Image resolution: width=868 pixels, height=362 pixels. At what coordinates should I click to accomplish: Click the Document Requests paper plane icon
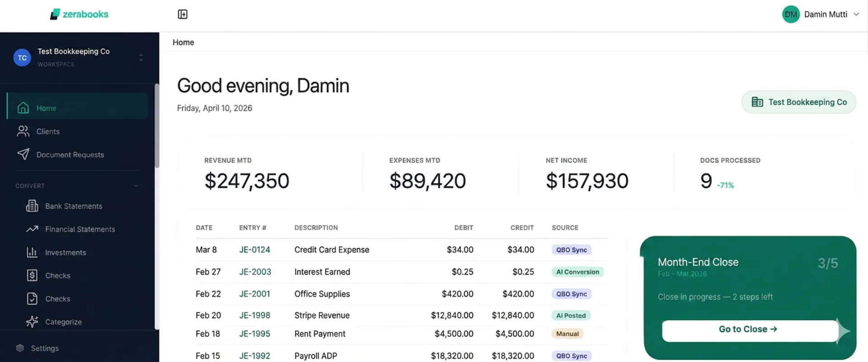coord(23,155)
